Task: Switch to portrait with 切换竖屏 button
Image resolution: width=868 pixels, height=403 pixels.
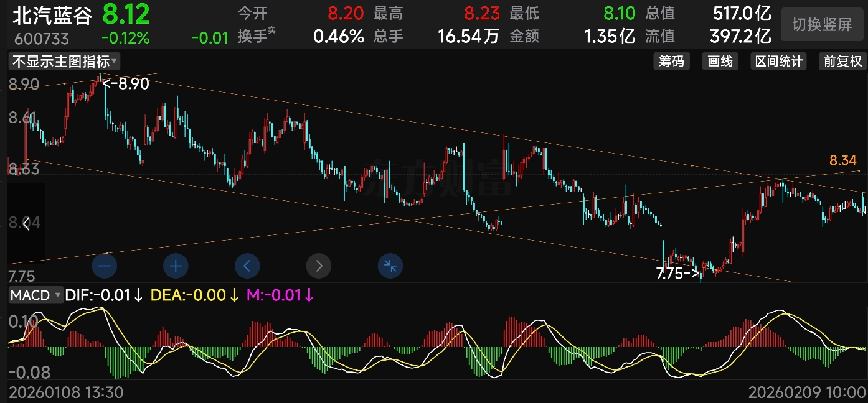Action: (x=822, y=25)
